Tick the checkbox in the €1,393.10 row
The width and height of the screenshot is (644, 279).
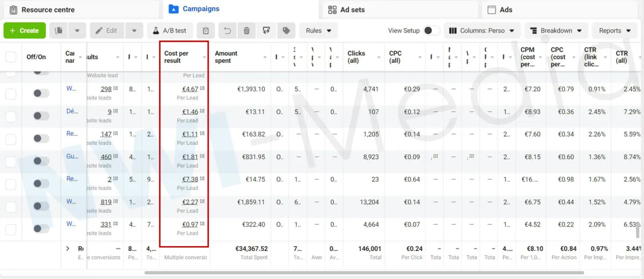coord(11,94)
